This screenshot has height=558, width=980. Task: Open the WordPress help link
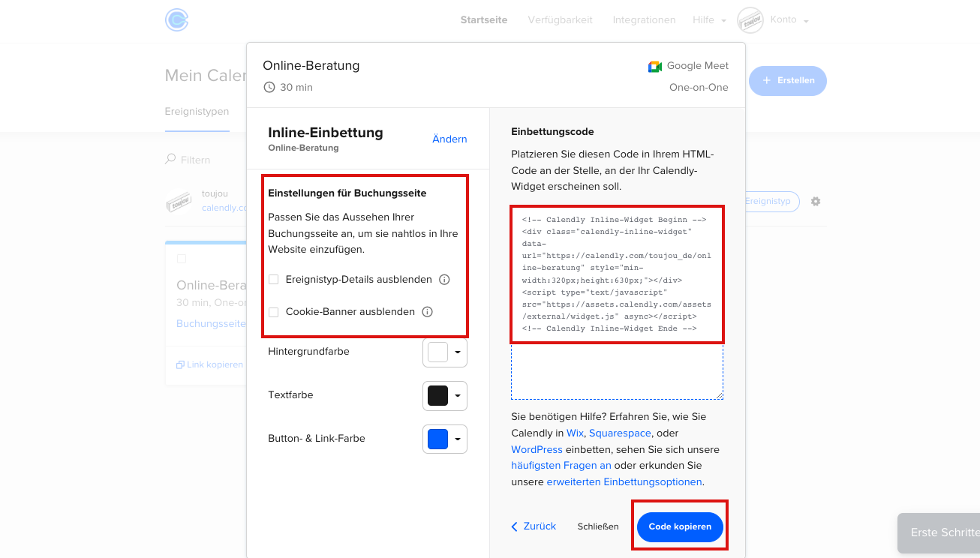coord(537,449)
